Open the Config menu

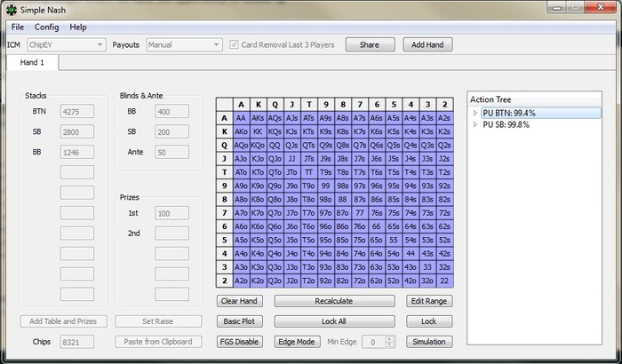[x=46, y=27]
